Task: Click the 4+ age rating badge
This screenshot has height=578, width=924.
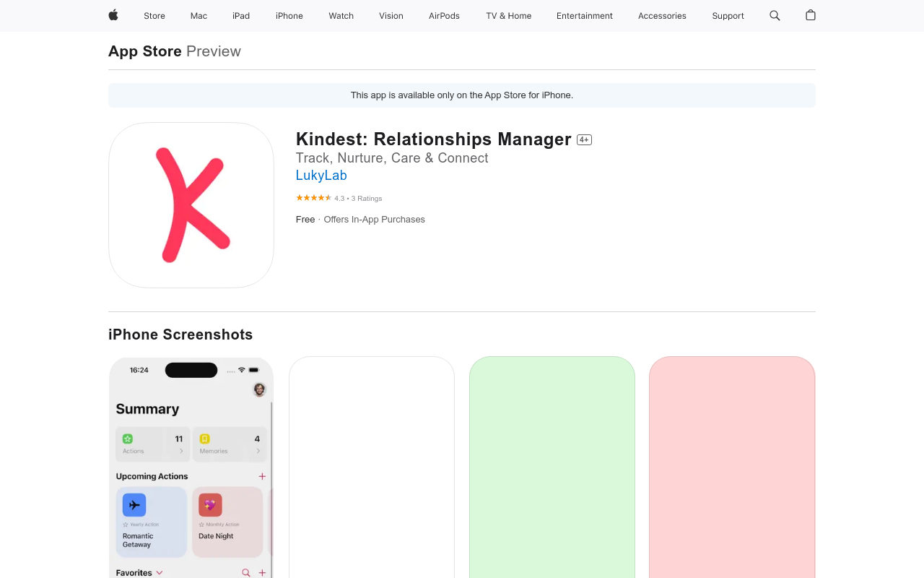Action: coord(584,140)
